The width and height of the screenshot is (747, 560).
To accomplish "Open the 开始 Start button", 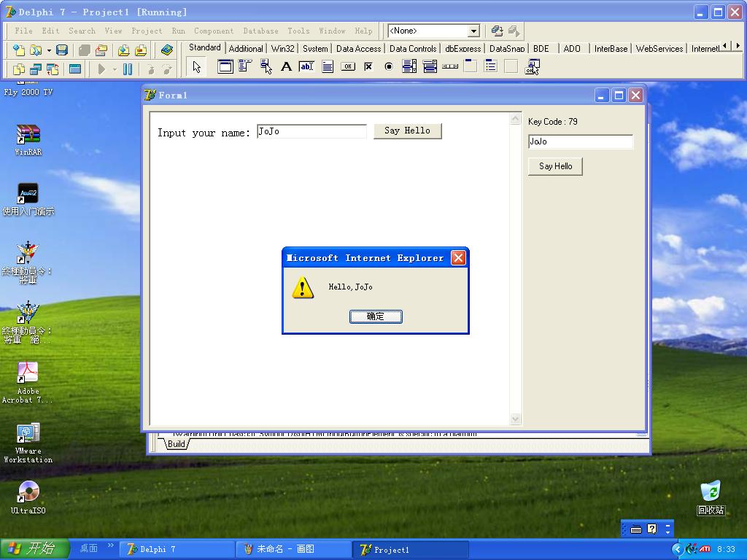I will (x=34, y=549).
